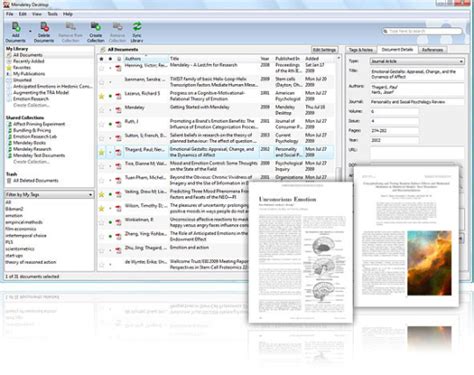Click the Sync Library icon
This screenshot has width=474, height=375.
137,27
